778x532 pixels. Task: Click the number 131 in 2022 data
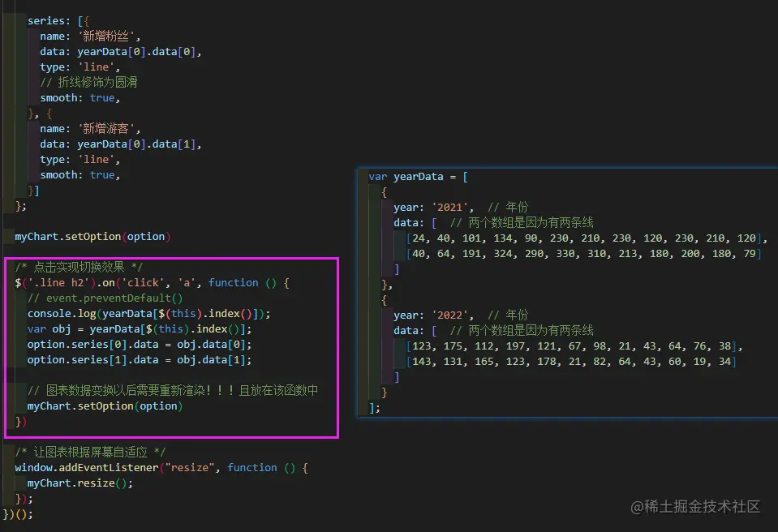(x=453, y=362)
